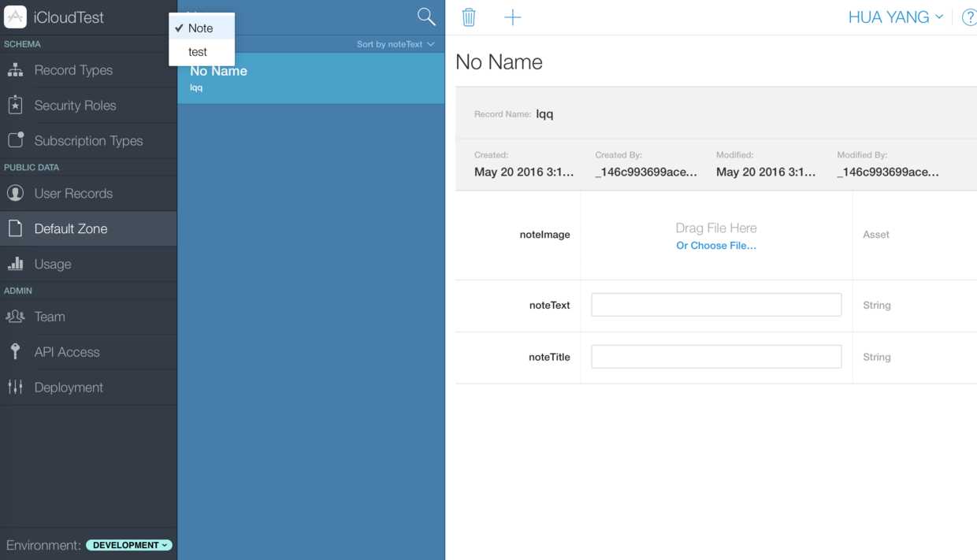
Task: Click the help question mark icon
Action: [968, 17]
